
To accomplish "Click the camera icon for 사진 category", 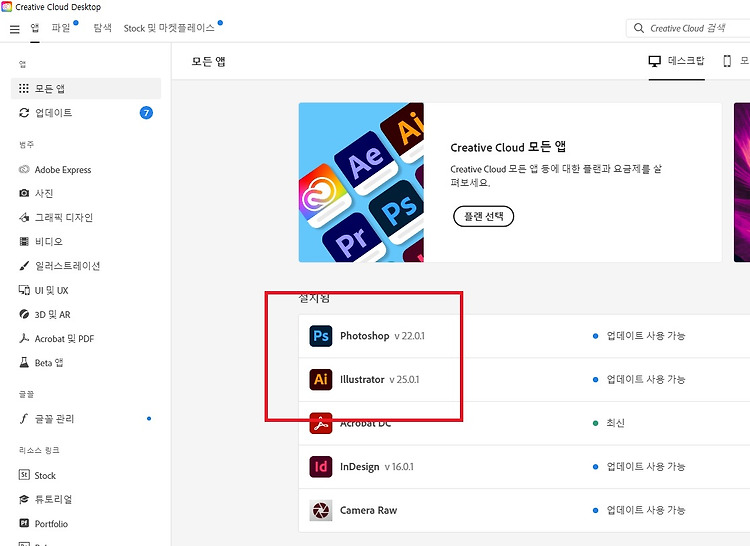I will coord(24,193).
